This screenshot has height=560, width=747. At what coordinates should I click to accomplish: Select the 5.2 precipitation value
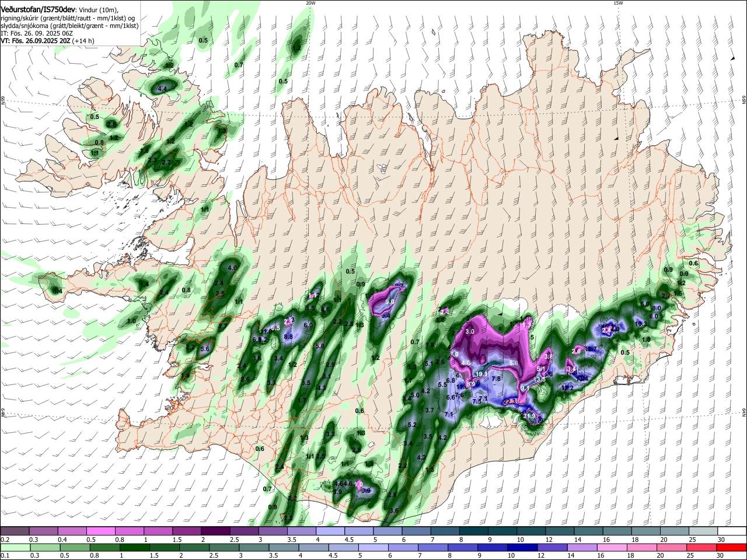(413, 425)
